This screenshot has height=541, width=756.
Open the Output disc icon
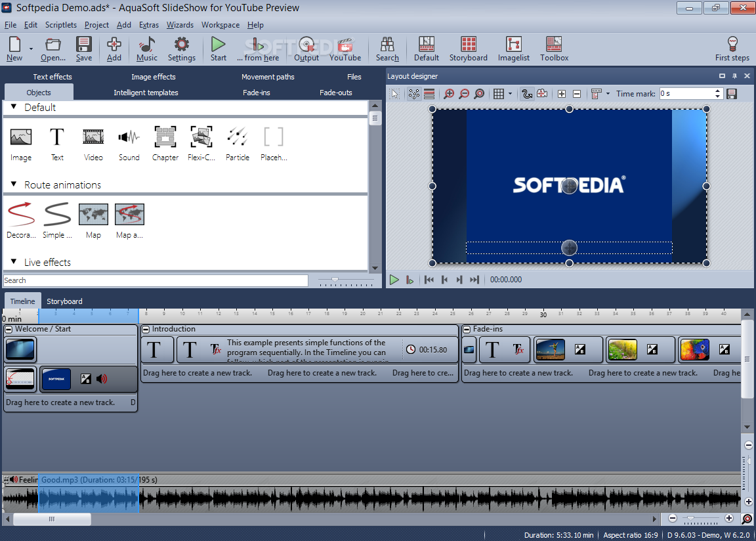click(306, 49)
